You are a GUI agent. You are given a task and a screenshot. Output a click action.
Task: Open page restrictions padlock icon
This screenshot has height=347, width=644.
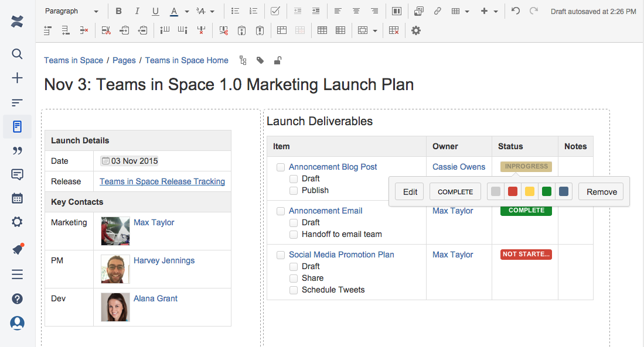coord(277,60)
